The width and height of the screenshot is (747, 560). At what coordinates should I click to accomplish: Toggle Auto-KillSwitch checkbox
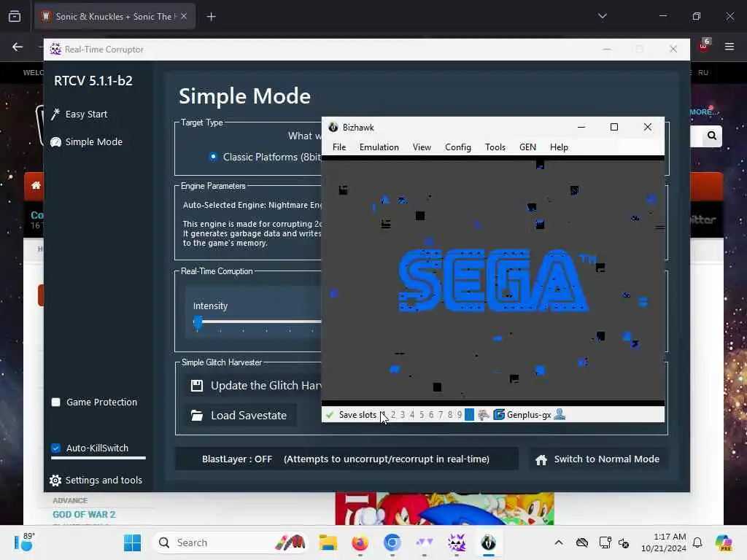55,448
